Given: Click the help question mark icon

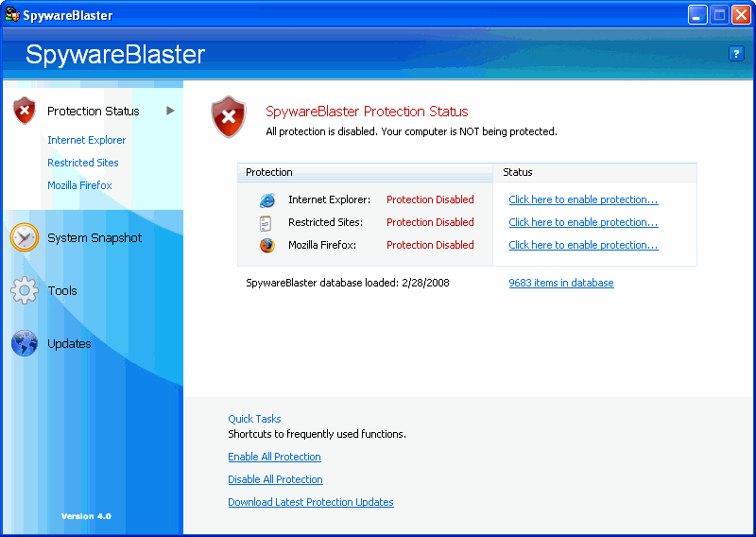Looking at the screenshot, I should point(736,54).
